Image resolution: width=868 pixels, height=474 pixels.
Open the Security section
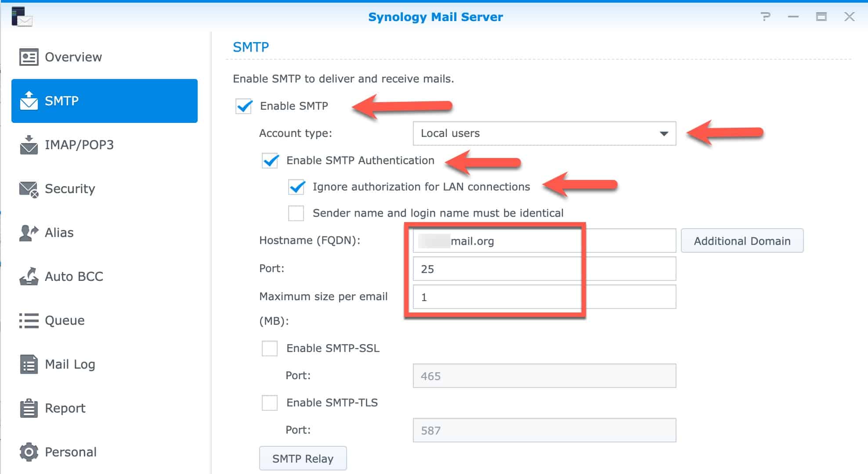(105, 189)
